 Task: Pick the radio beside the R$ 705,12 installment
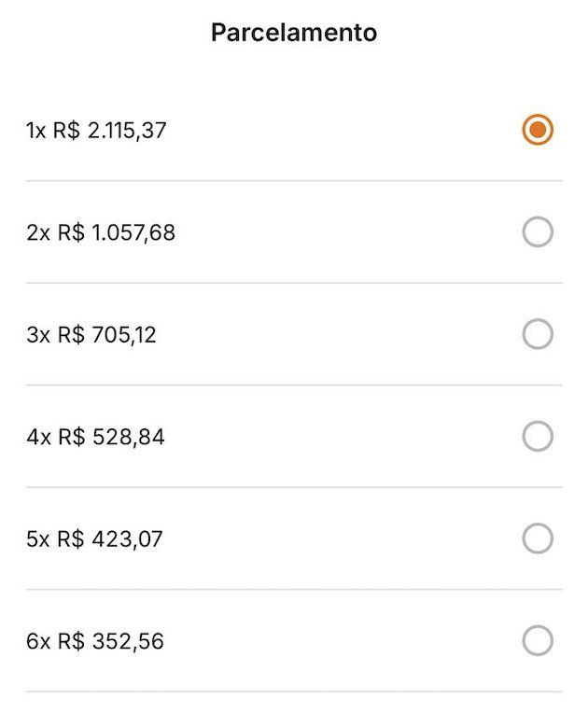(x=538, y=334)
